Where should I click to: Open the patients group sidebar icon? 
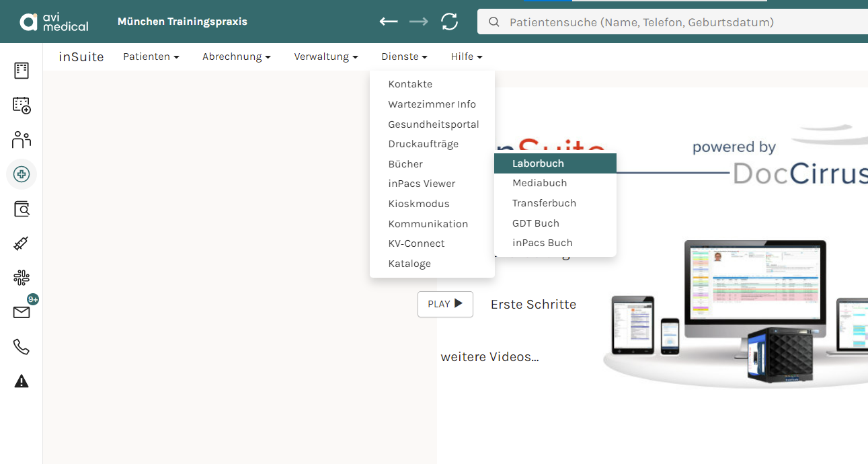click(x=22, y=140)
